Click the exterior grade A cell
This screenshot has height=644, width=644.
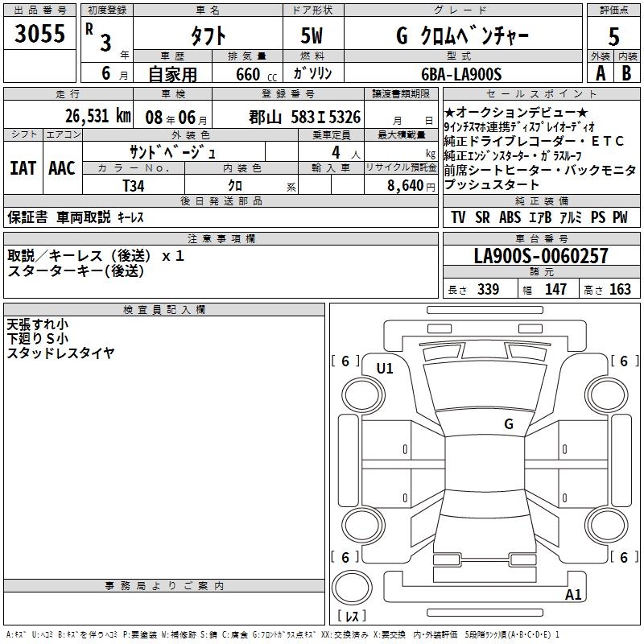(601, 73)
